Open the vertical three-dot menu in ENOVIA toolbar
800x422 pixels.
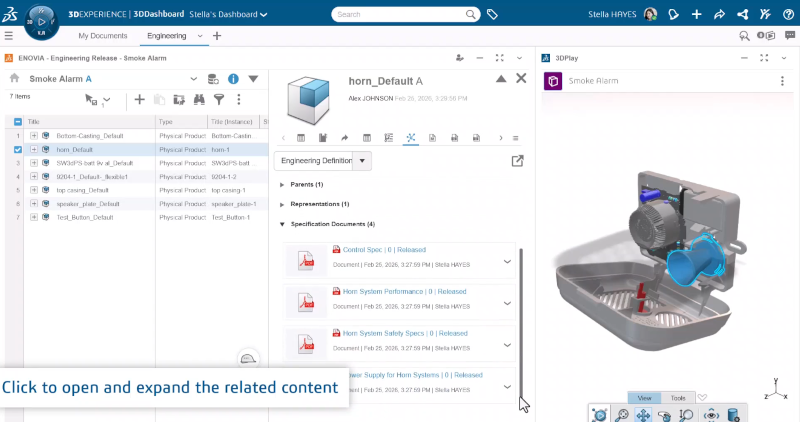[239, 100]
